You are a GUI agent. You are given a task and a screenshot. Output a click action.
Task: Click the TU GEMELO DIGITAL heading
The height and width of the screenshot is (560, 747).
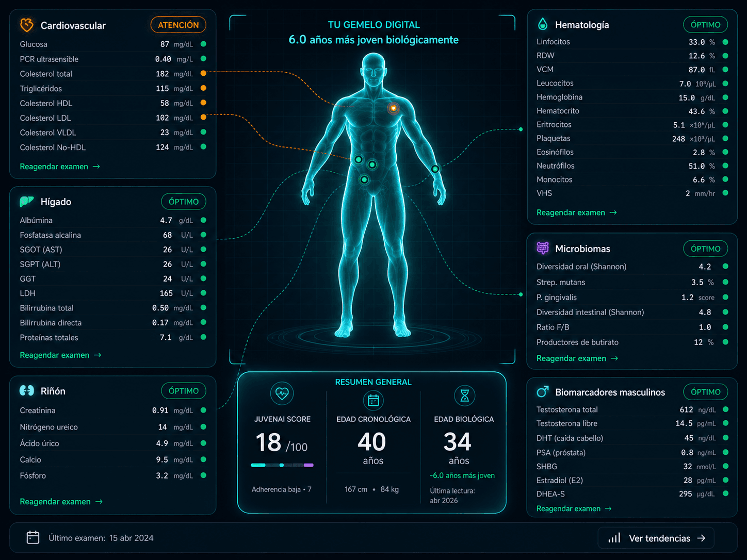tap(374, 25)
